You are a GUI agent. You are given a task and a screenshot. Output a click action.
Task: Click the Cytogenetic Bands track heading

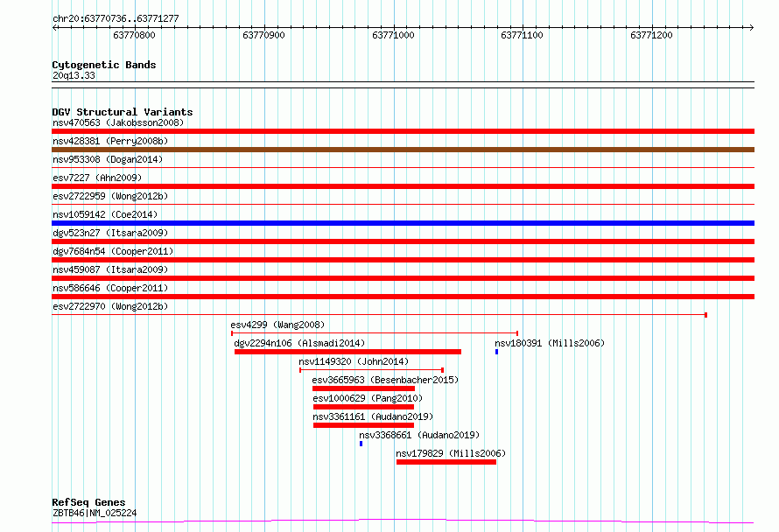104,65
